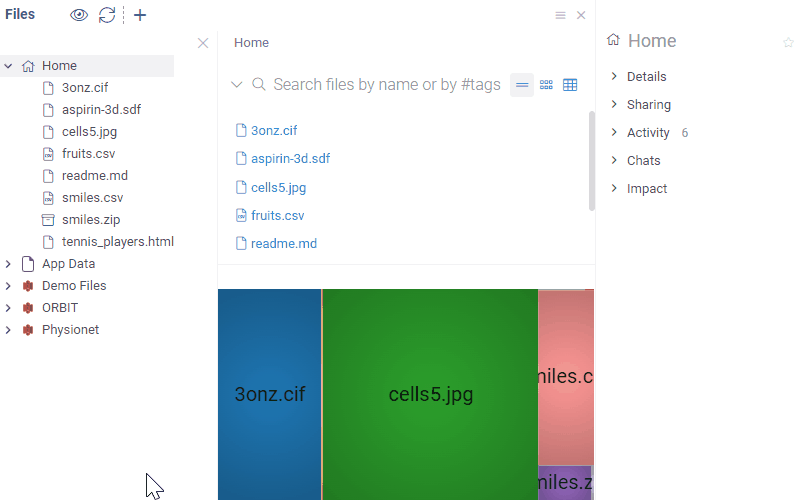Expand the Demo Files node

coord(8,286)
